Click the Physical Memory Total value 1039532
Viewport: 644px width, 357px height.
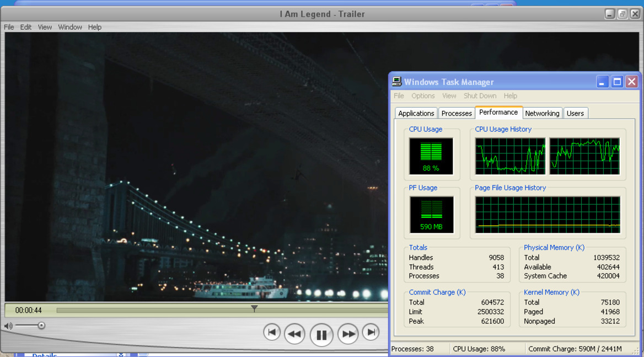(x=606, y=258)
